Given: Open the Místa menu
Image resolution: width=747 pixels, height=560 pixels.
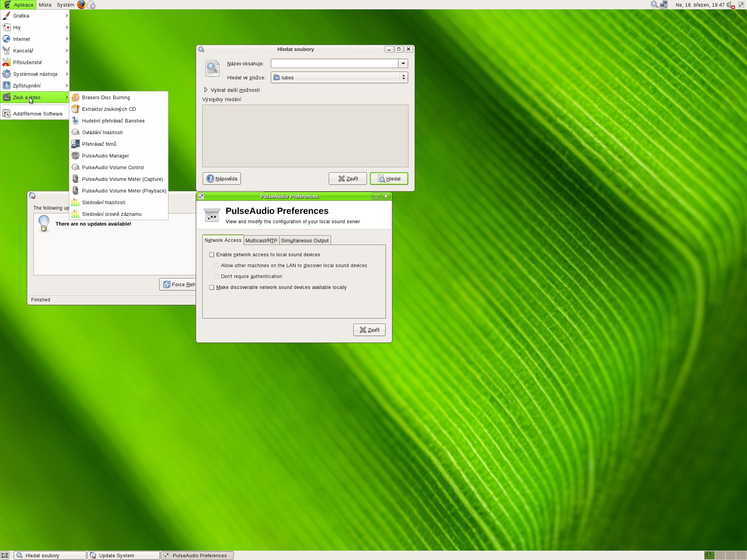Looking at the screenshot, I should pyautogui.click(x=45, y=5).
